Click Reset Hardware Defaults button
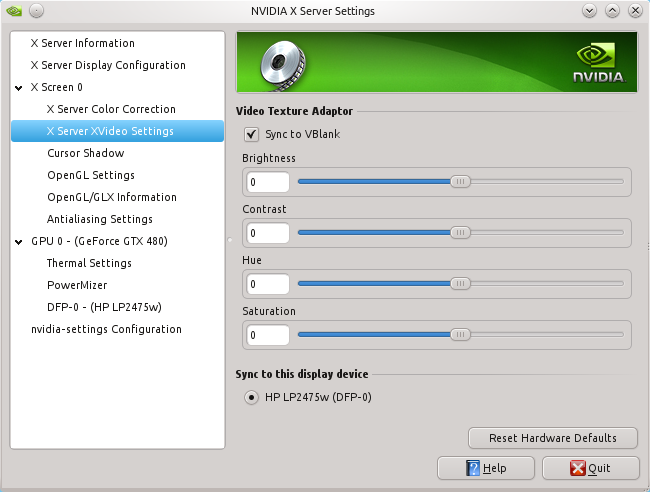 pyautogui.click(x=553, y=438)
